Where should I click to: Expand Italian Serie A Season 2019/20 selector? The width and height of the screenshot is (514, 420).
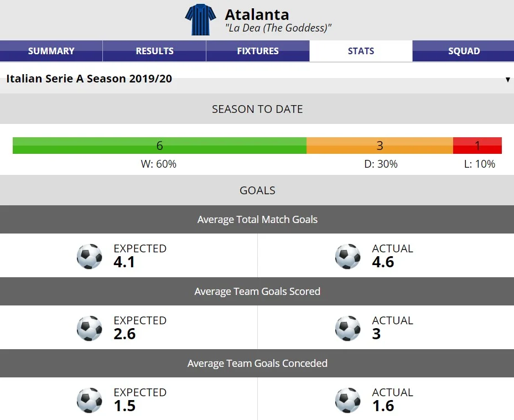89,79
